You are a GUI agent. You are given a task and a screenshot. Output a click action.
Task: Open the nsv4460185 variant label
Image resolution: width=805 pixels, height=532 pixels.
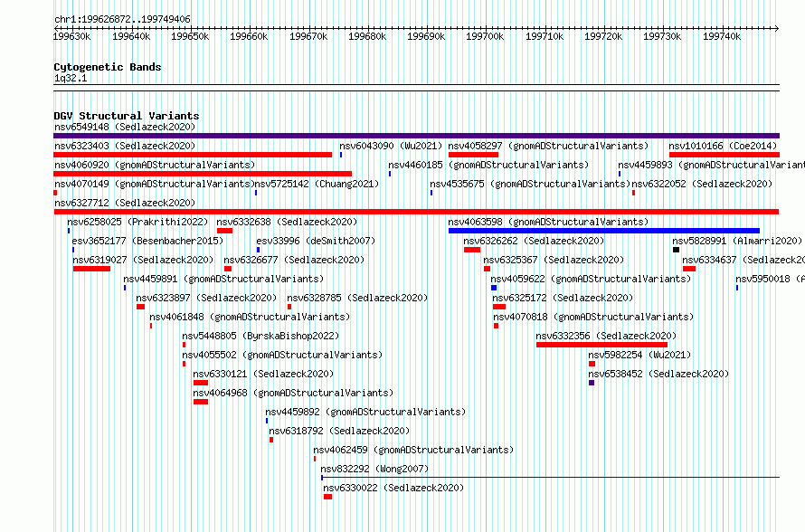[x=488, y=165]
